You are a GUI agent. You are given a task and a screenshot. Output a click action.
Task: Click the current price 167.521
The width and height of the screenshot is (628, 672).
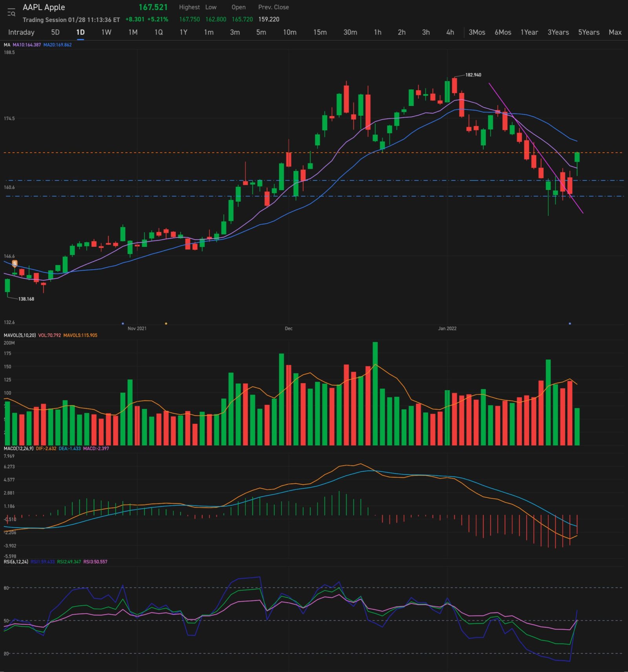click(153, 7)
